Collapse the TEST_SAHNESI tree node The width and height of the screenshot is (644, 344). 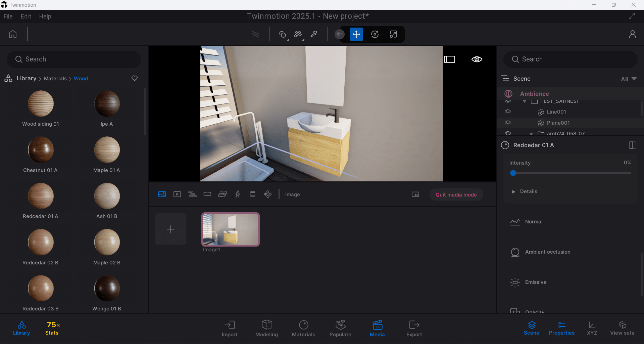(525, 101)
